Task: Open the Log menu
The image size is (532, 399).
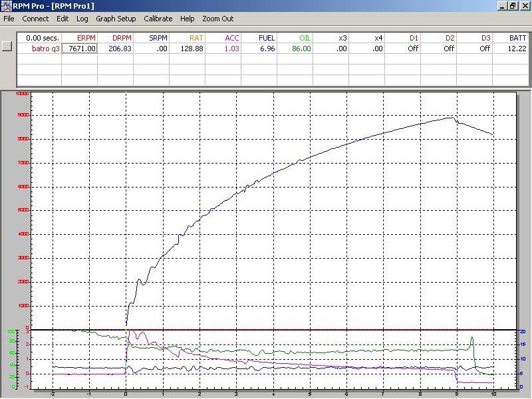Action: (x=82, y=19)
